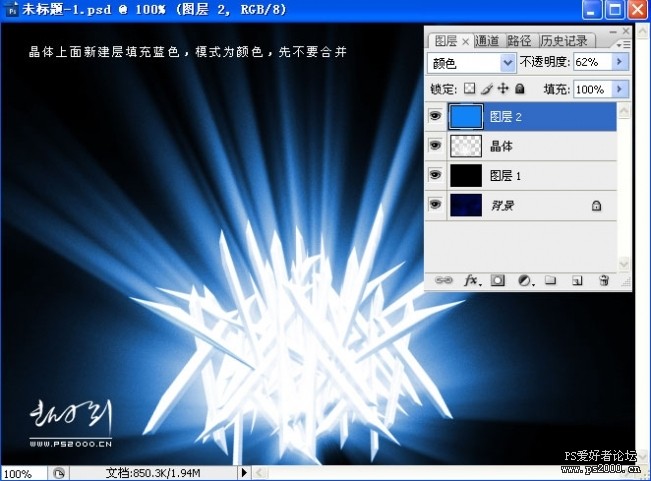The image size is (651, 481).
Task: Click the black thumbnail of 图层 1
Action: 466,176
